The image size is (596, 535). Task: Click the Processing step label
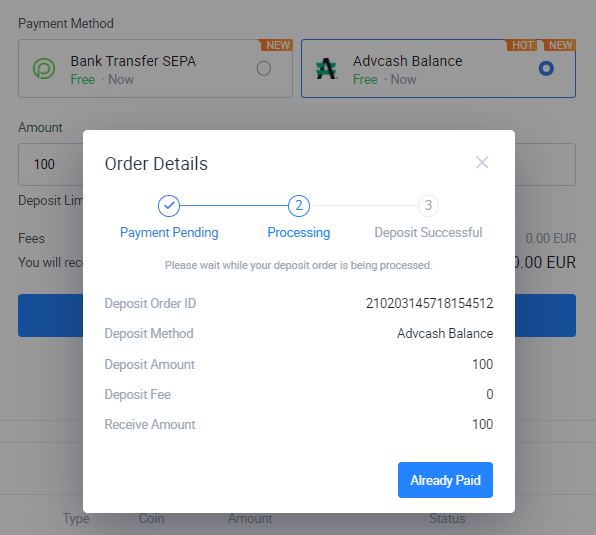click(x=299, y=233)
